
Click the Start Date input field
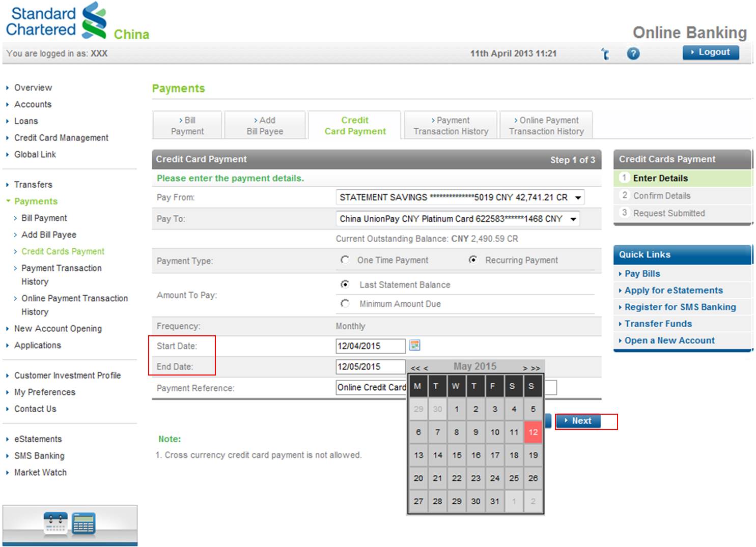371,346
